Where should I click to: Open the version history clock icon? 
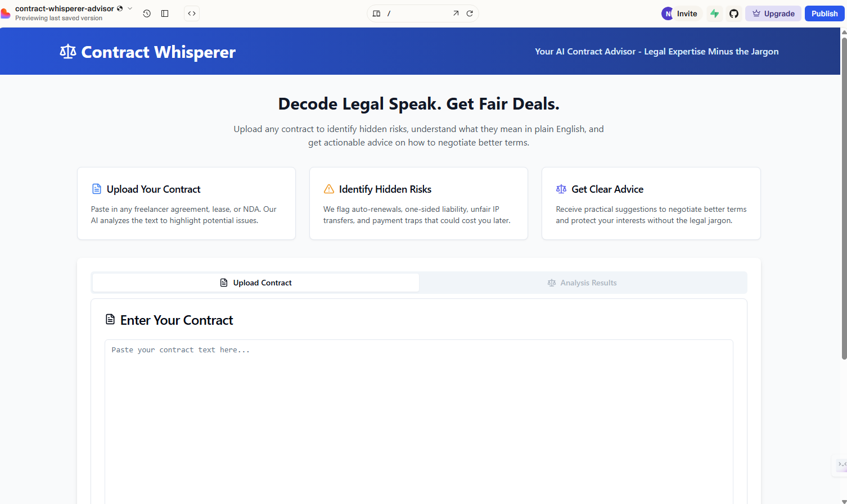(147, 13)
